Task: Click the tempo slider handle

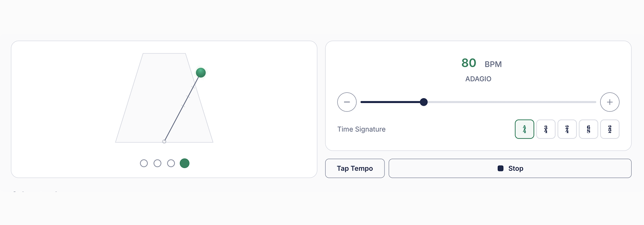Action: pos(424,102)
